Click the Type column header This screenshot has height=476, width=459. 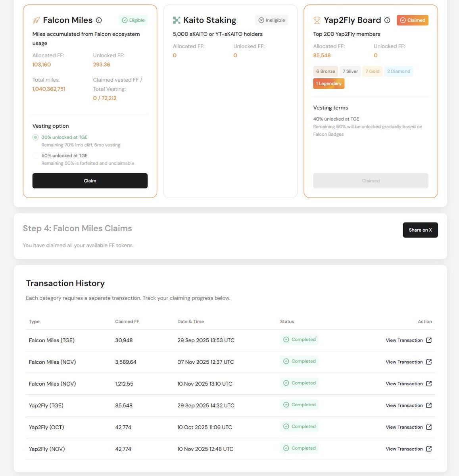click(x=34, y=322)
